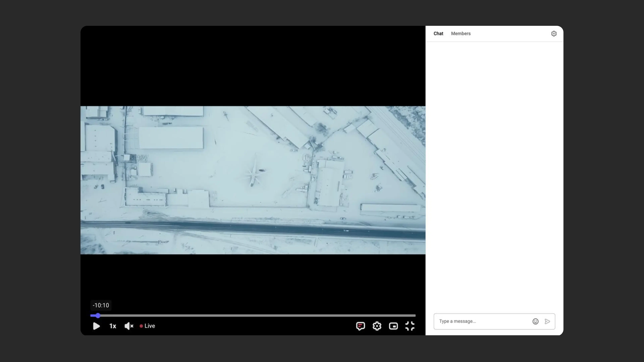Click the blue seek bar handle

98,316
